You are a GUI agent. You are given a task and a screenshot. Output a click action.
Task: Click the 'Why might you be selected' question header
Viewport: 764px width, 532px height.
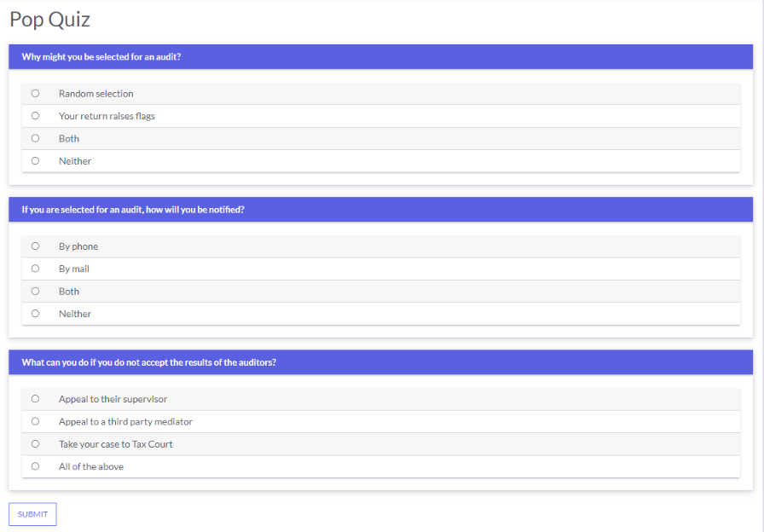(x=380, y=56)
